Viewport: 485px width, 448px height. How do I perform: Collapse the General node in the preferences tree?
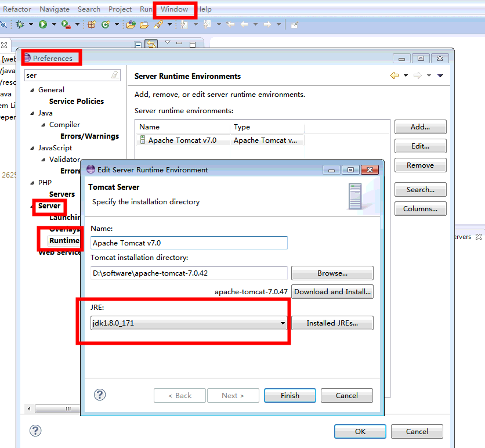(32, 90)
